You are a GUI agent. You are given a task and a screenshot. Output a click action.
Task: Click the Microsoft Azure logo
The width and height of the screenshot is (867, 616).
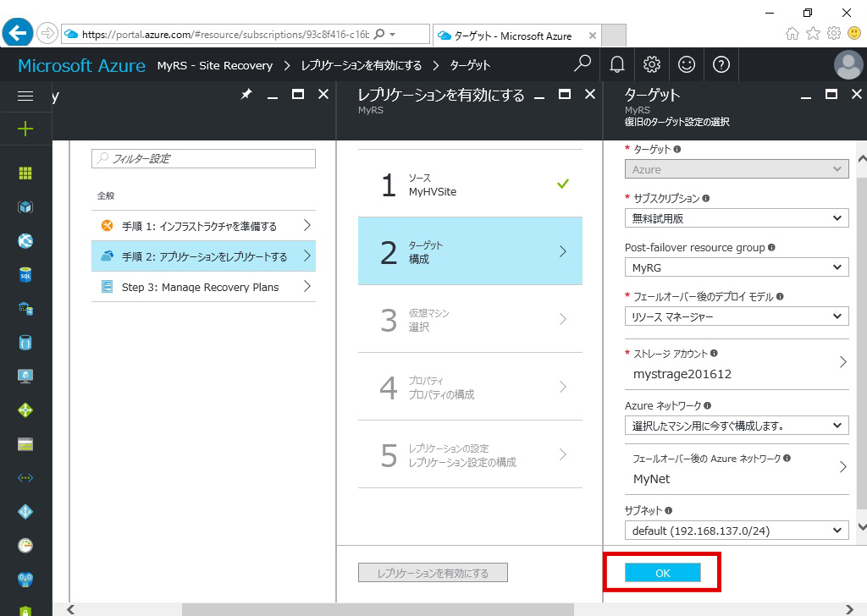click(82, 65)
